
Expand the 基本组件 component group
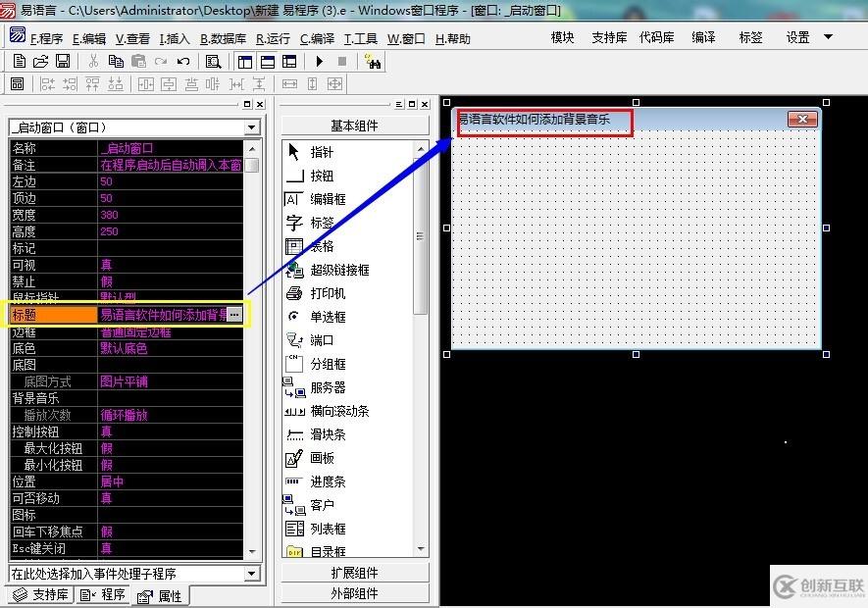coord(355,126)
